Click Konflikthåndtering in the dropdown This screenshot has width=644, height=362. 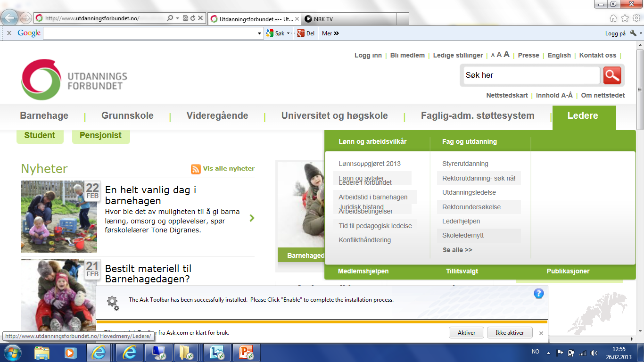point(365,240)
